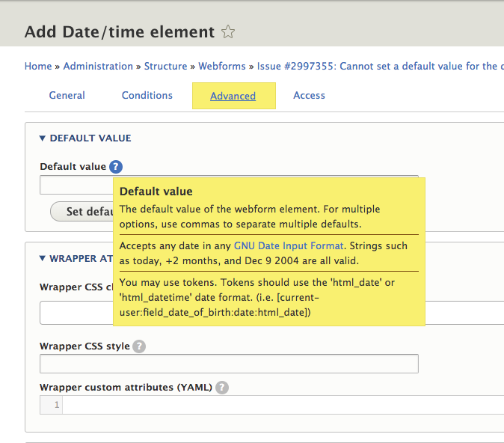Switch to the General tab
Image resolution: width=504 pixels, height=443 pixels.
point(67,96)
